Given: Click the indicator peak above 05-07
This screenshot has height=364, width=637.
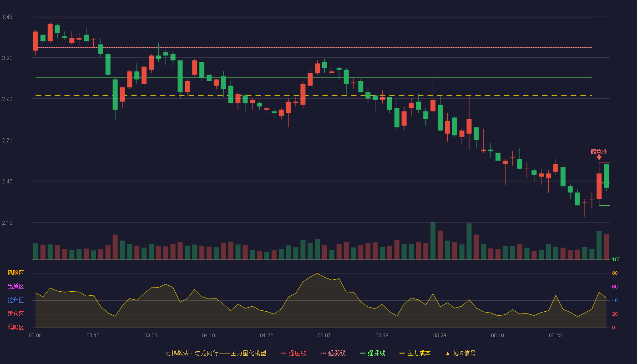Looking at the screenshot, I should (317, 273).
